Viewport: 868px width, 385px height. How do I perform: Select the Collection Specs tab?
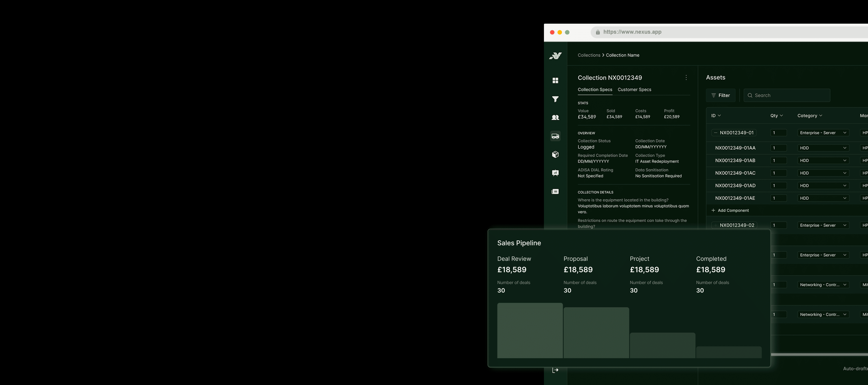(595, 90)
